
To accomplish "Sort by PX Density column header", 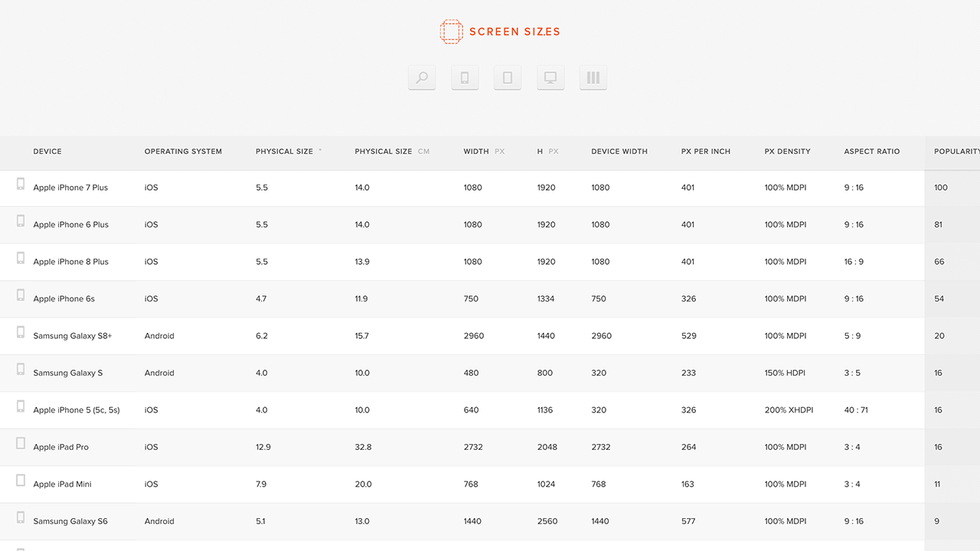I will [x=787, y=152].
